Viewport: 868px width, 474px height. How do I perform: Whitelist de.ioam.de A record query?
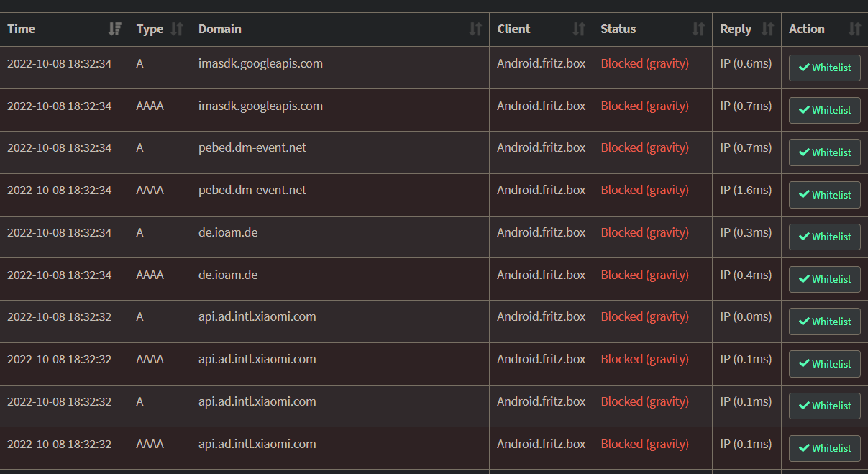824,237
